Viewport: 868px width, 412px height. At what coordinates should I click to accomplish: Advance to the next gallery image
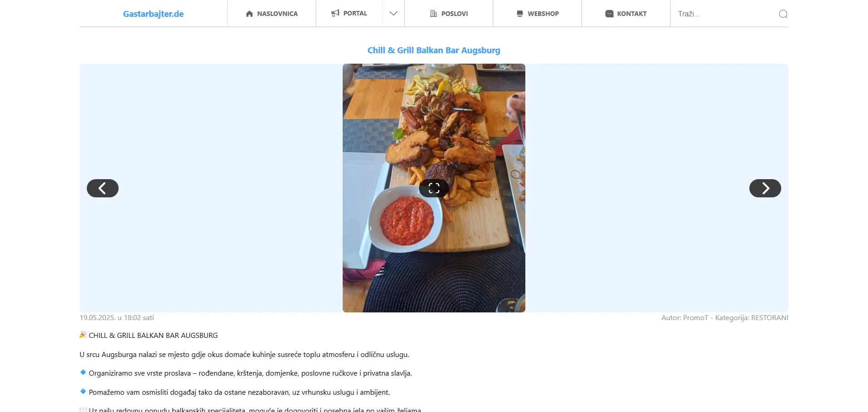(x=765, y=188)
